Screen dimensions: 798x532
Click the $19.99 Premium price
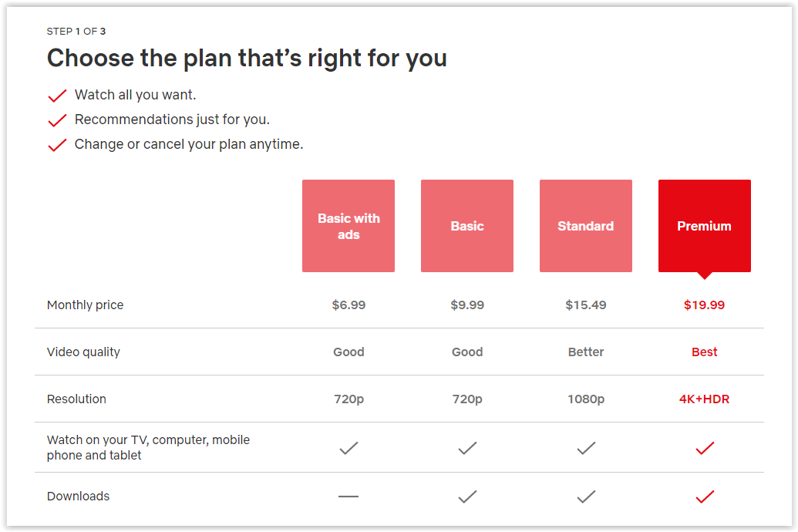[704, 305]
